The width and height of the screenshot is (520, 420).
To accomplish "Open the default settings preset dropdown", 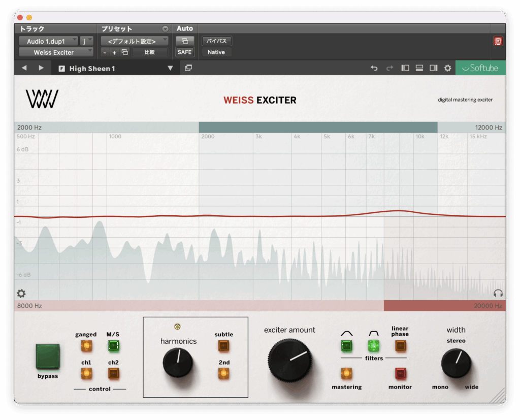I will pyautogui.click(x=134, y=41).
